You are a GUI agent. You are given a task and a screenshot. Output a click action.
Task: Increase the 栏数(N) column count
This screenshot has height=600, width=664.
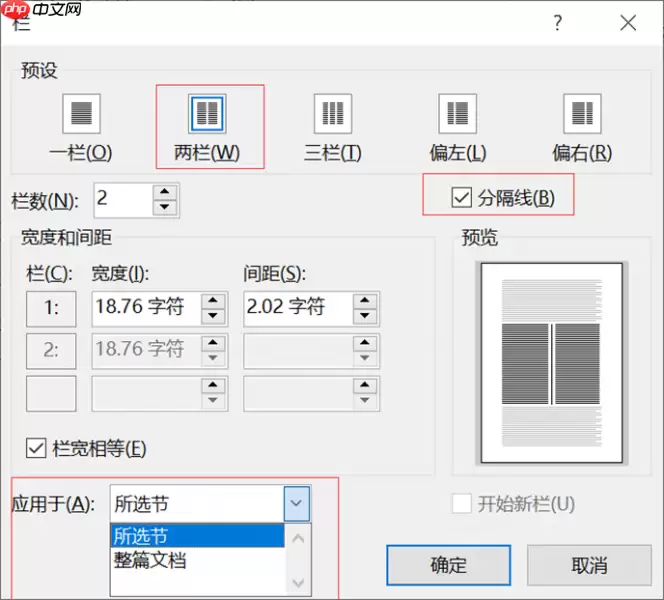tap(165, 192)
